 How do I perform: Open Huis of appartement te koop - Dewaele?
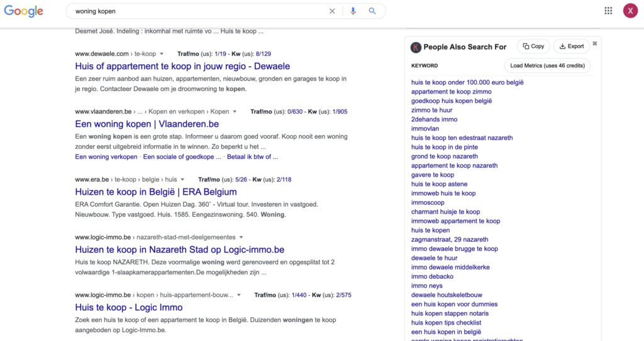tap(182, 66)
